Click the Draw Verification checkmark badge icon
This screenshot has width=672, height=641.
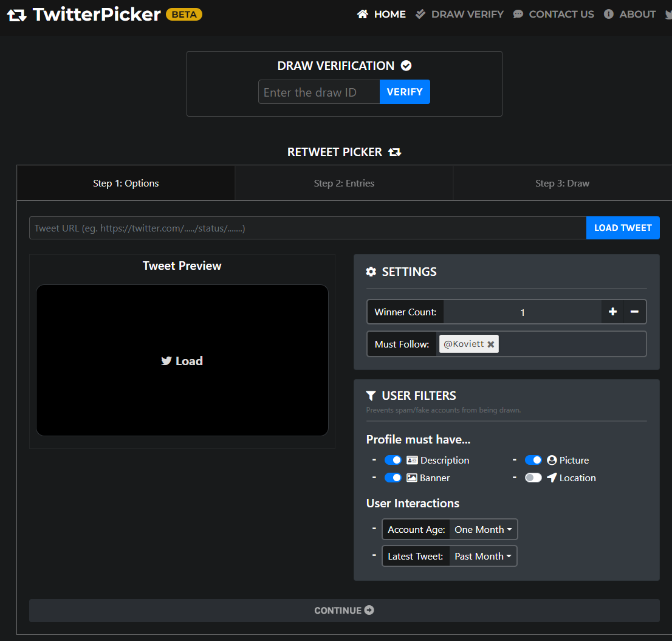(406, 66)
